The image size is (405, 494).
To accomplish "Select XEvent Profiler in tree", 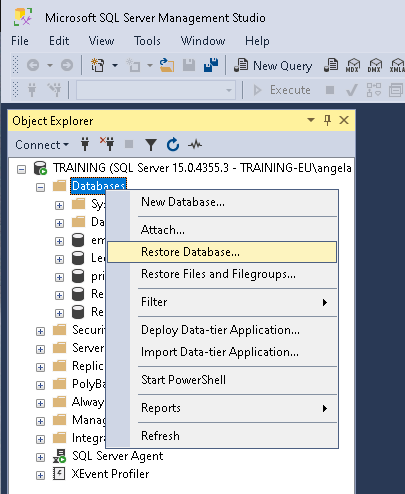I will tap(110, 474).
